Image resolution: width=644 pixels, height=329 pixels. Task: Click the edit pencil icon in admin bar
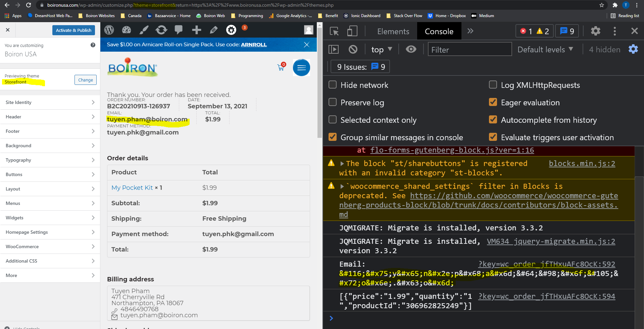pyautogui.click(x=214, y=30)
